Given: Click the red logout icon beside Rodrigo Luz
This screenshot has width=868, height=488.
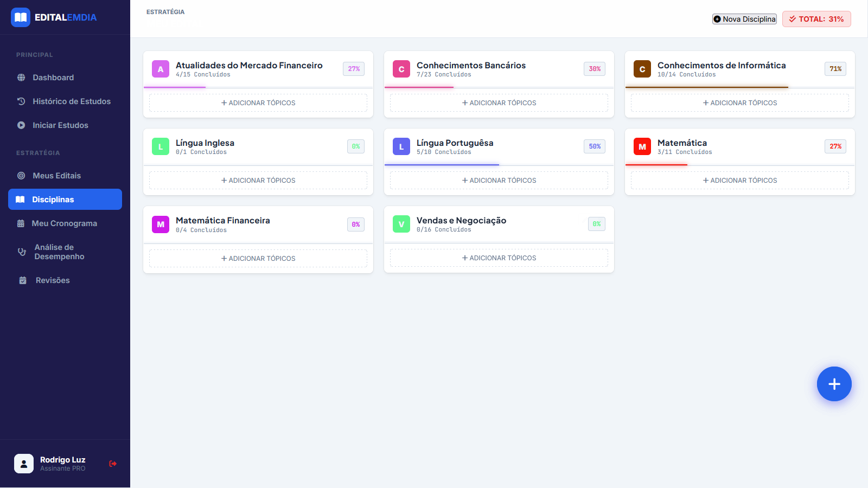Looking at the screenshot, I should point(113,464).
